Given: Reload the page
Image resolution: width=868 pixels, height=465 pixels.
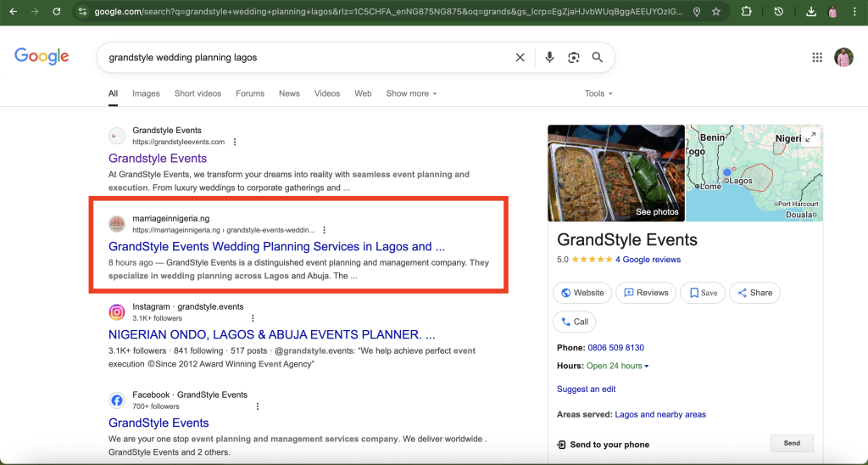Looking at the screenshot, I should [x=57, y=12].
